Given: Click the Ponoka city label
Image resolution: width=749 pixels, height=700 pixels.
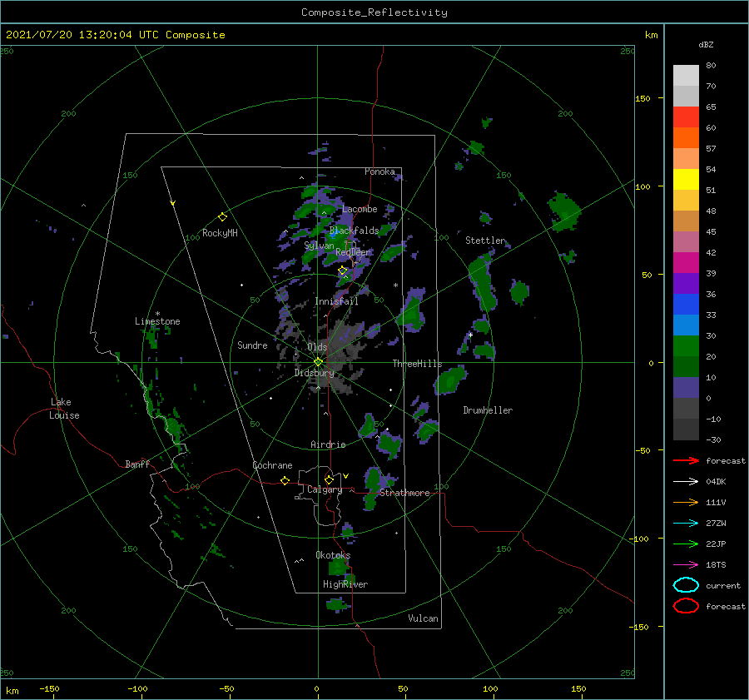Looking at the screenshot, I should 379,171.
